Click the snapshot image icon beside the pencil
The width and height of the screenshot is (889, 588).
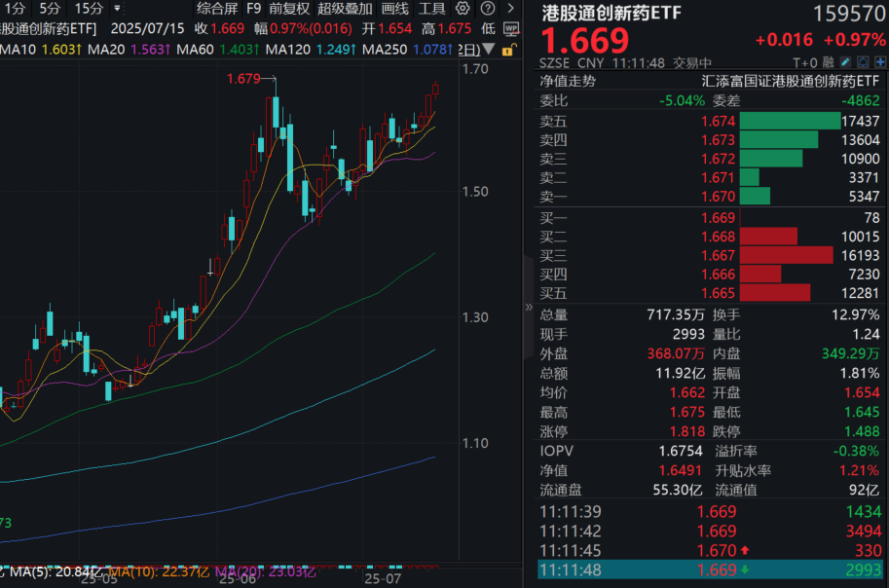pos(861,61)
